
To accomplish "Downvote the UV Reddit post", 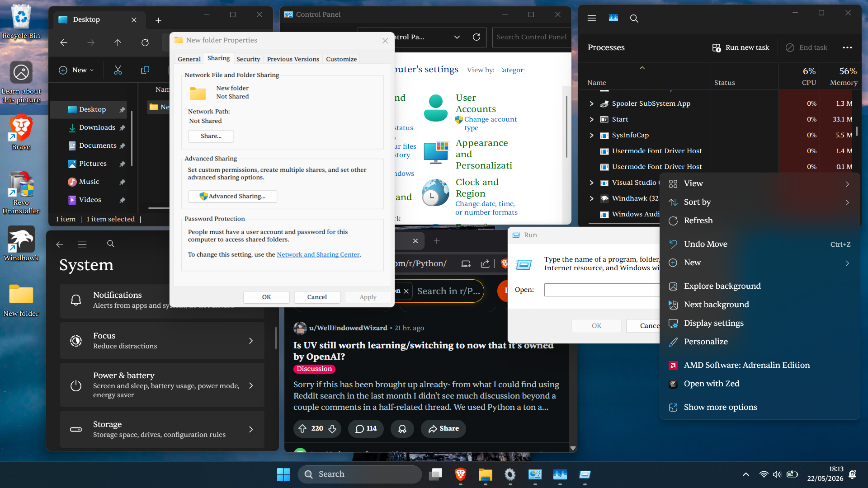I will [332, 428].
